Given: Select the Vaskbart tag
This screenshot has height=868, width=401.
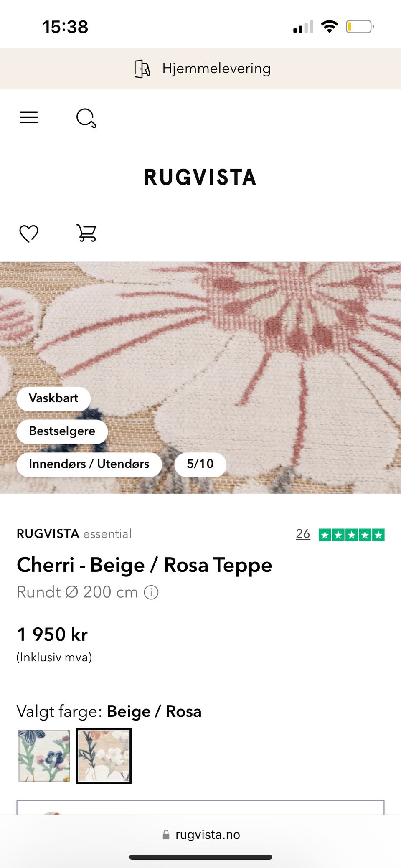Looking at the screenshot, I should click(x=53, y=398).
